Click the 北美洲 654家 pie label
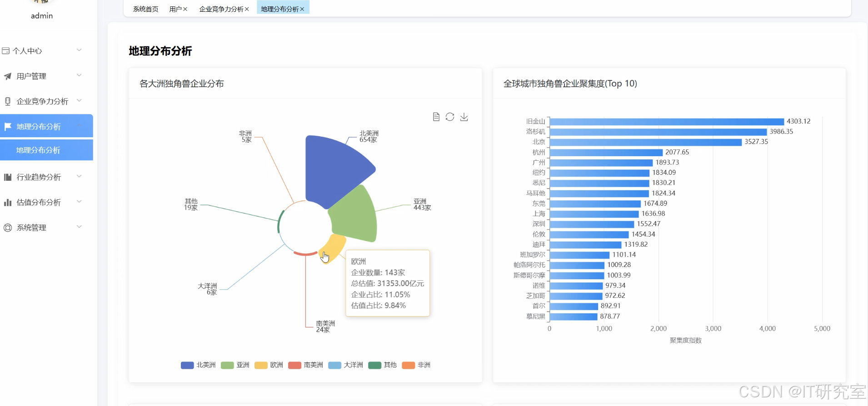The image size is (868, 406). [369, 137]
